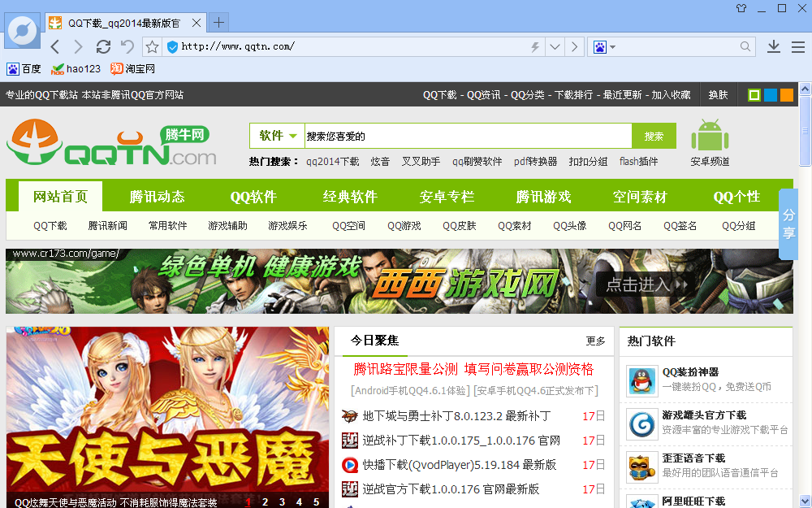Go forward with the forward arrow
Screen dimensions: 812x508
pyautogui.click(x=78, y=46)
